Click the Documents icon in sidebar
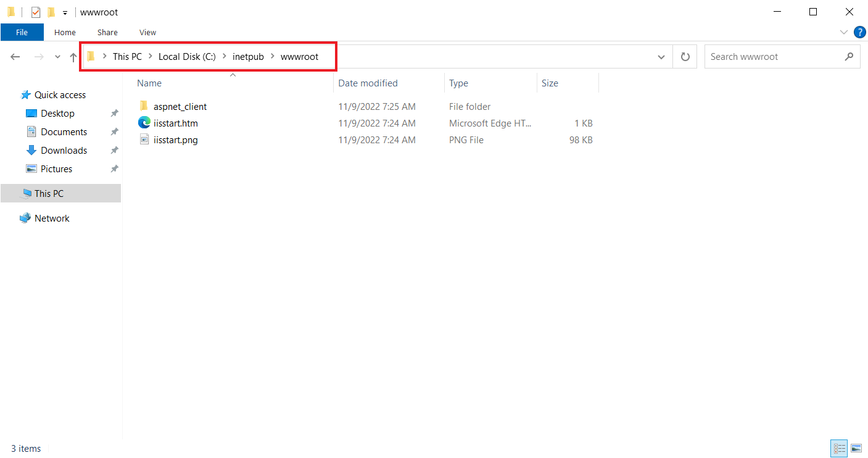 pos(31,131)
